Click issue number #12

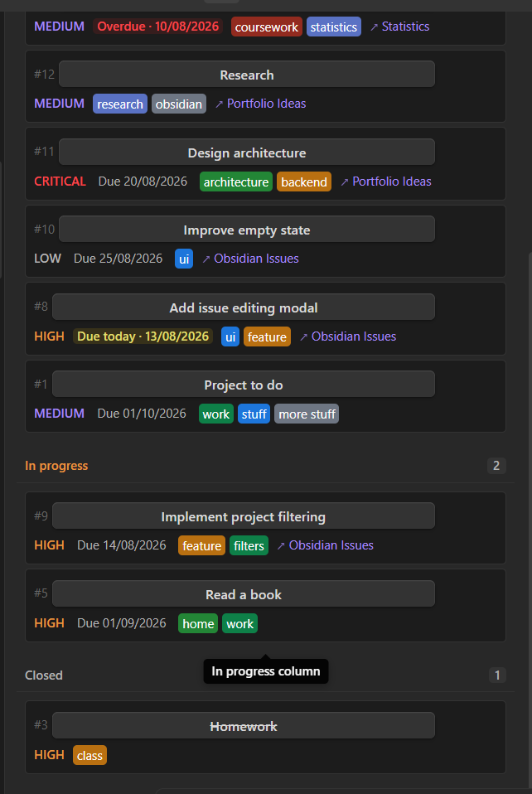tap(44, 75)
